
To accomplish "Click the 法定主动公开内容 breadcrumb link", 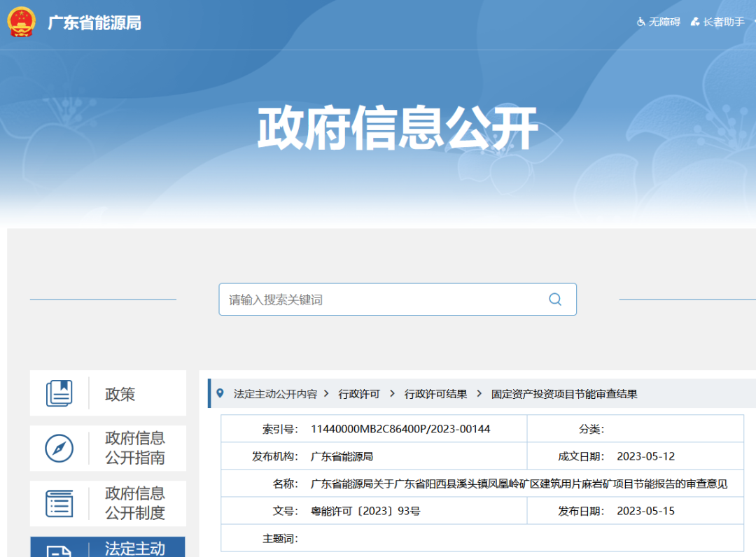I will tap(275, 394).
